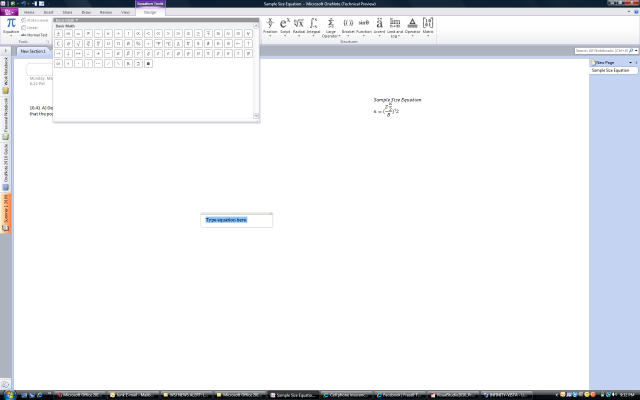Screen dimensions: 640x400
Task: Insert the intersection symbol
Action: (118, 43)
